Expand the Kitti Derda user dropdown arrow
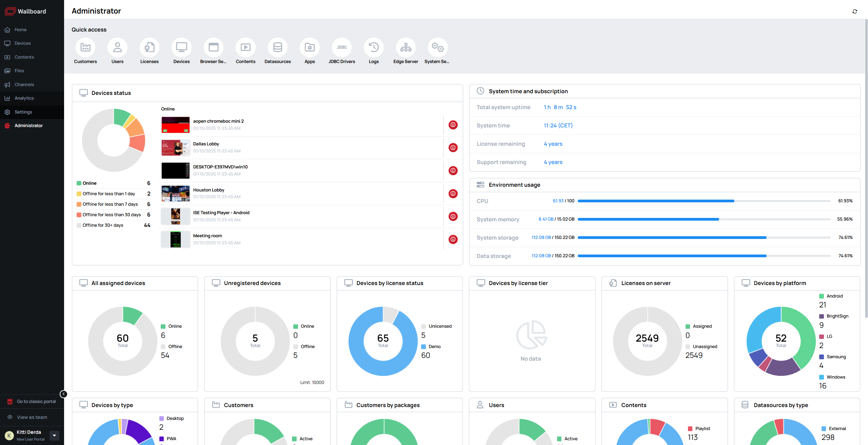The width and height of the screenshot is (868, 445). tap(54, 436)
